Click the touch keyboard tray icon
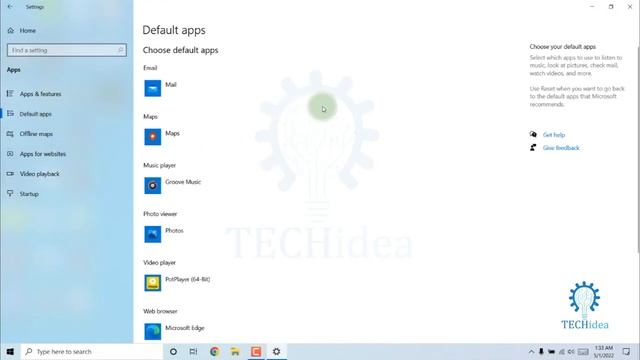The image size is (640, 360). 583,351
